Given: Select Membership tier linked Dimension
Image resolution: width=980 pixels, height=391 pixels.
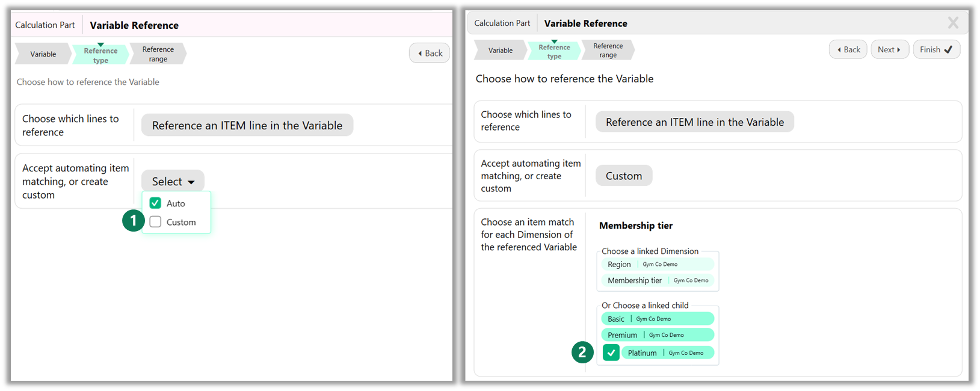Looking at the screenshot, I should tap(658, 280).
